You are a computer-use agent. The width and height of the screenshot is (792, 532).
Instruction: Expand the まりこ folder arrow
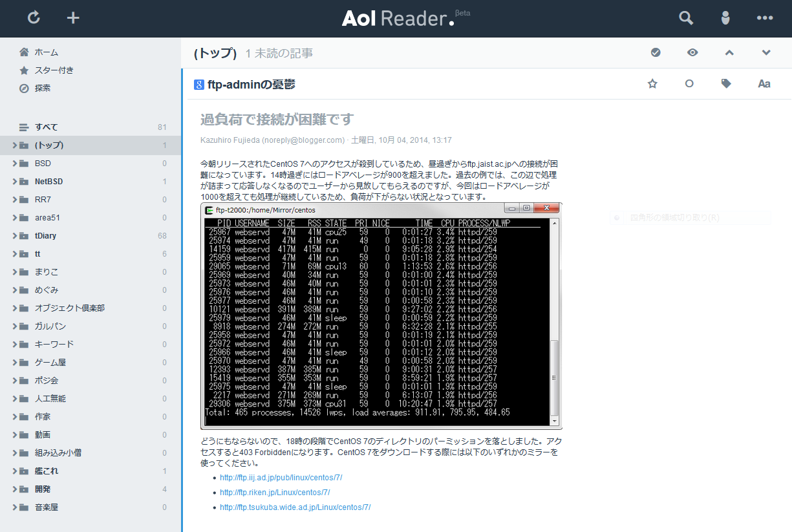14,271
